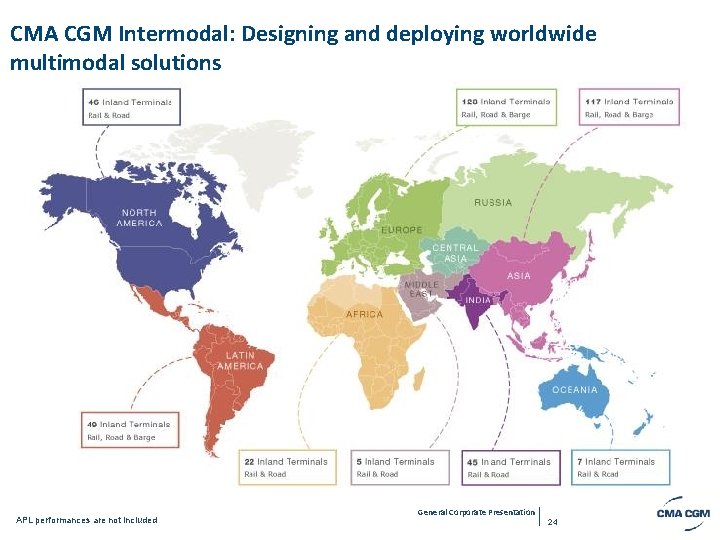
Task: Click the "EUROPE" map label
Action: [x=401, y=230]
